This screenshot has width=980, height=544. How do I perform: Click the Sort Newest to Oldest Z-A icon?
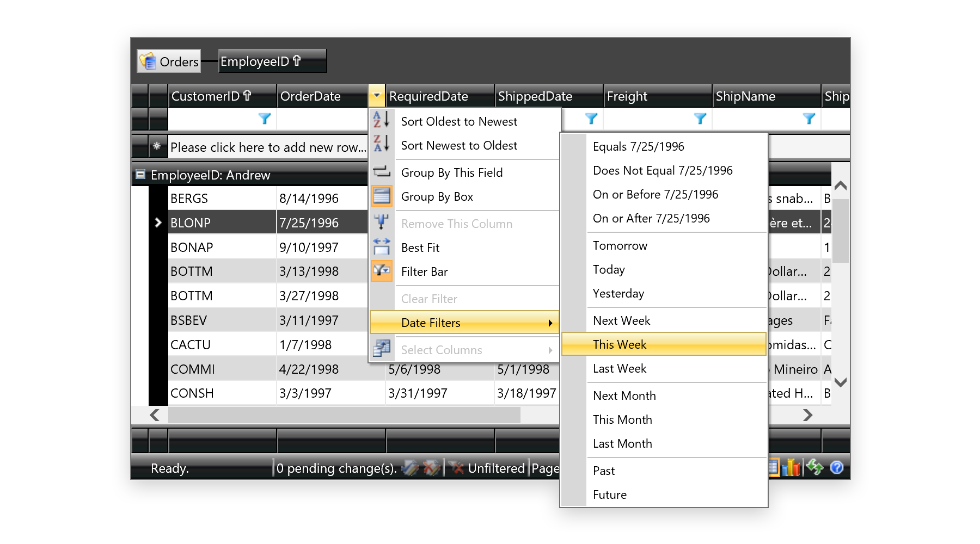pyautogui.click(x=381, y=144)
